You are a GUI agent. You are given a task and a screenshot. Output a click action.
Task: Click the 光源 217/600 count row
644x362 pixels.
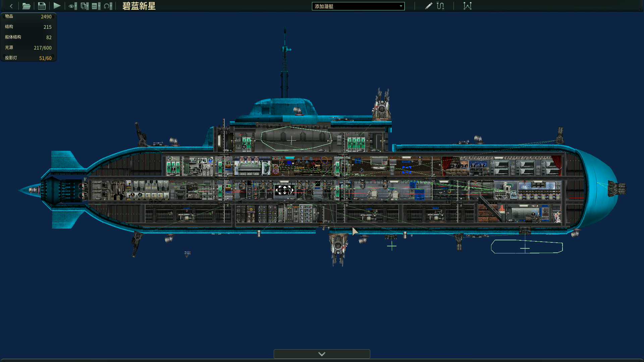(x=29, y=48)
